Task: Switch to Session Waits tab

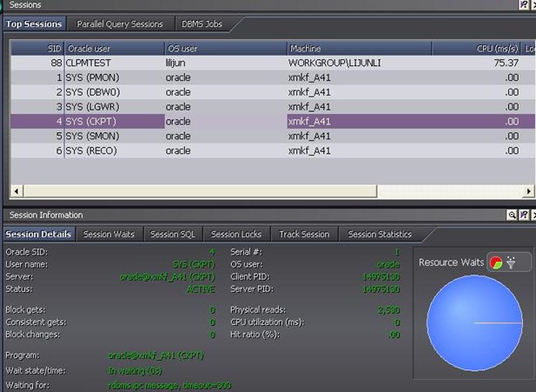Action: [x=109, y=235]
